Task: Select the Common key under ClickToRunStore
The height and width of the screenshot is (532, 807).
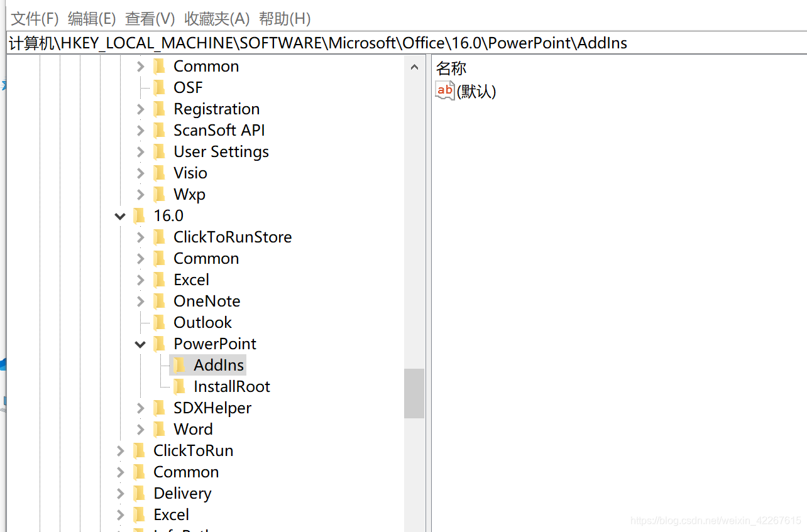Action: (x=206, y=258)
